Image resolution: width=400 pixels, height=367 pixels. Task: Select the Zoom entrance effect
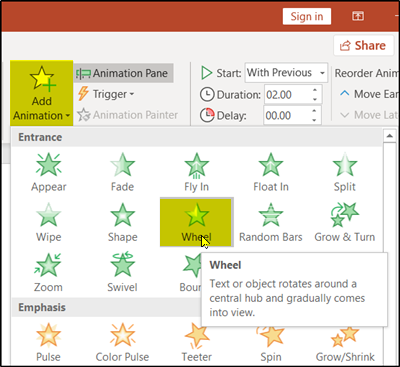(49, 273)
